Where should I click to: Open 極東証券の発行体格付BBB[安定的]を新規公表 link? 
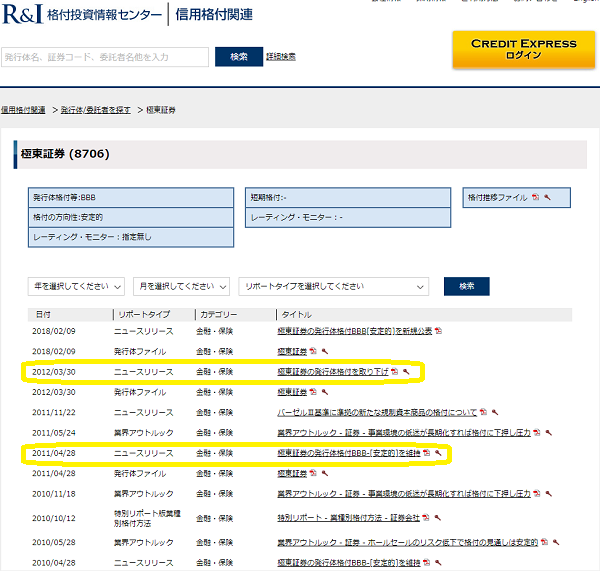pyautogui.click(x=355, y=331)
